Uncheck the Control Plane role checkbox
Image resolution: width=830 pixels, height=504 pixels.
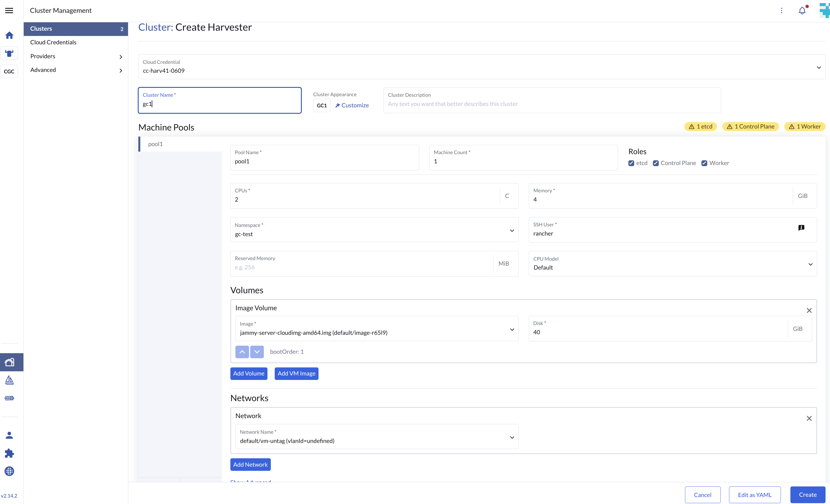656,163
